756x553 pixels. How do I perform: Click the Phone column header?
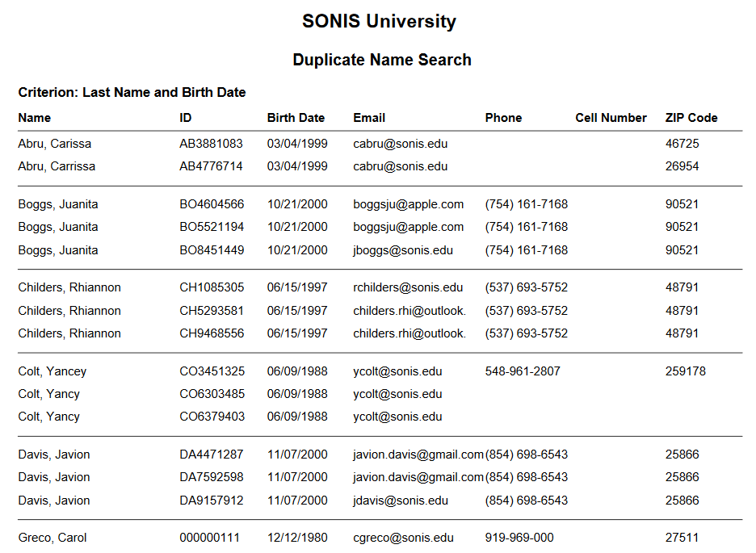[x=503, y=118]
